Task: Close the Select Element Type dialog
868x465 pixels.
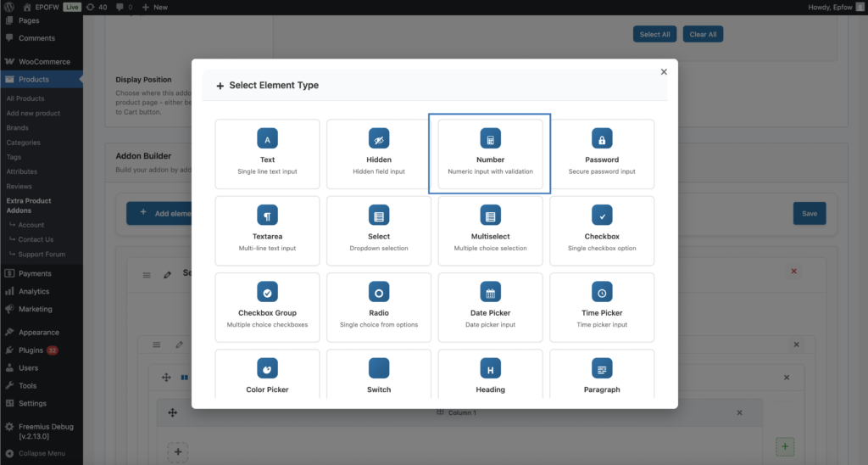Action: pos(664,72)
